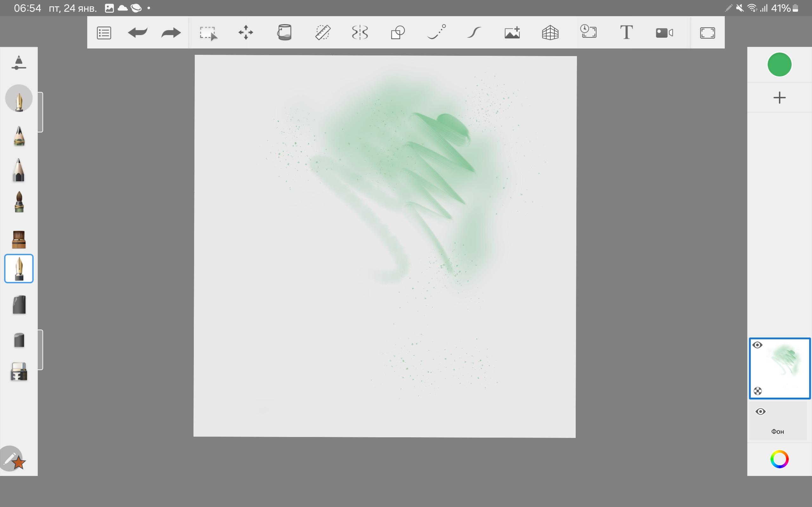Expand brush size and opacity properties
The image size is (812, 507).
[19, 63]
